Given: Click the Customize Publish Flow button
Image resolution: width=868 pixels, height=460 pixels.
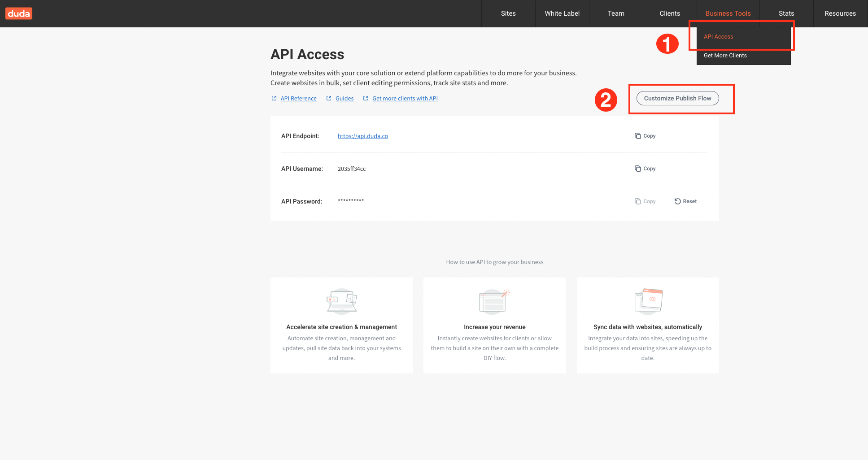Looking at the screenshot, I should tap(677, 98).
